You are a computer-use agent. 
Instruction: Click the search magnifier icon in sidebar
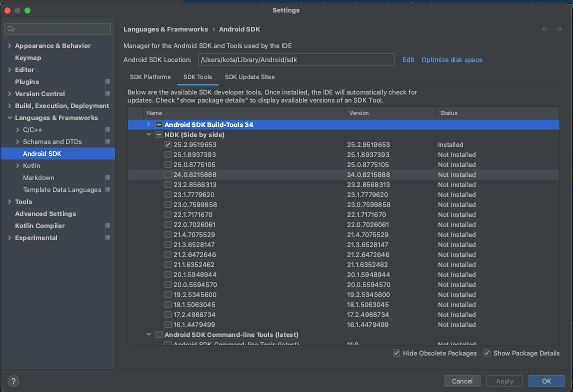[11, 29]
